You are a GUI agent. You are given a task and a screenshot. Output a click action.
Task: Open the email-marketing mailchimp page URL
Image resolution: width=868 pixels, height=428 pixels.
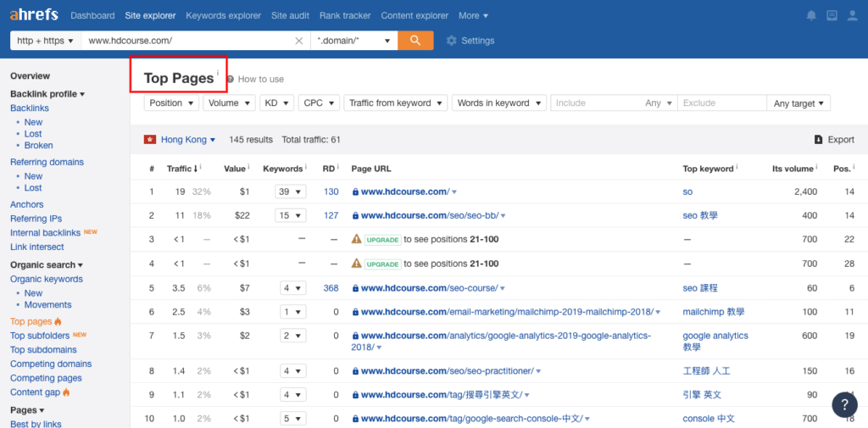507,312
